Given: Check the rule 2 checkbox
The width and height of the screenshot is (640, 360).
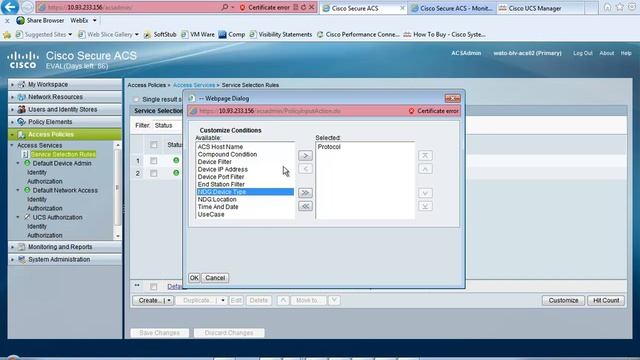Looking at the screenshot, I should pos(153,173).
